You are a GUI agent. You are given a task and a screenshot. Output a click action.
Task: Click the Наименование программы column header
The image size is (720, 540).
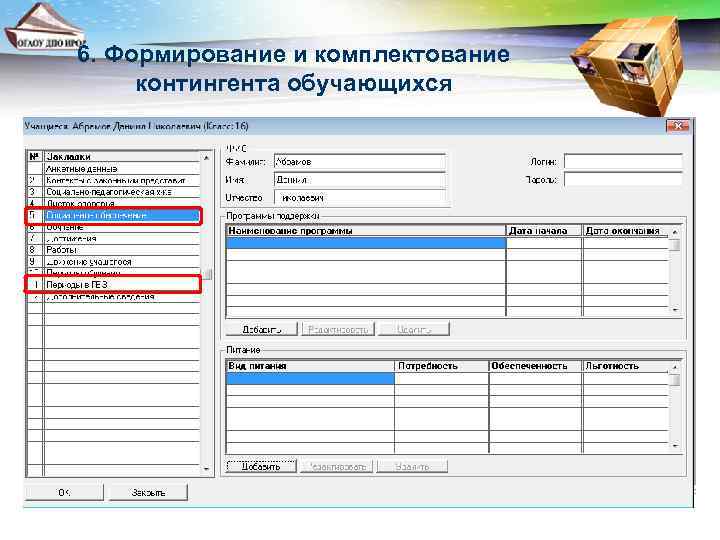point(366,231)
